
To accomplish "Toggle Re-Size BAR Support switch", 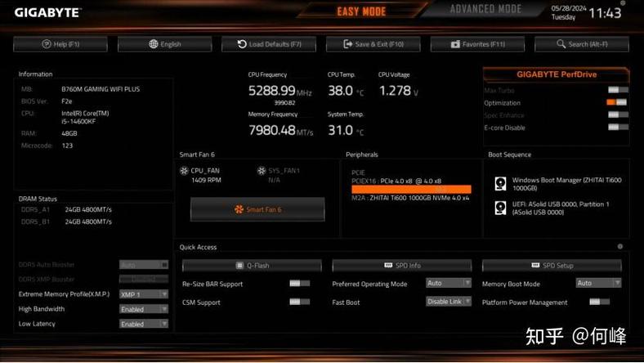I will pyautogui.click(x=299, y=283).
